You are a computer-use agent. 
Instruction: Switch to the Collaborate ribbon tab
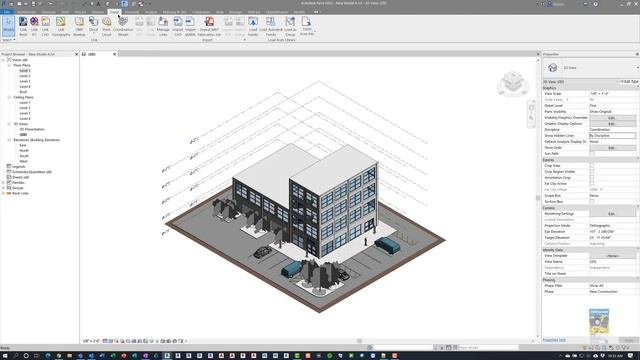201,12
